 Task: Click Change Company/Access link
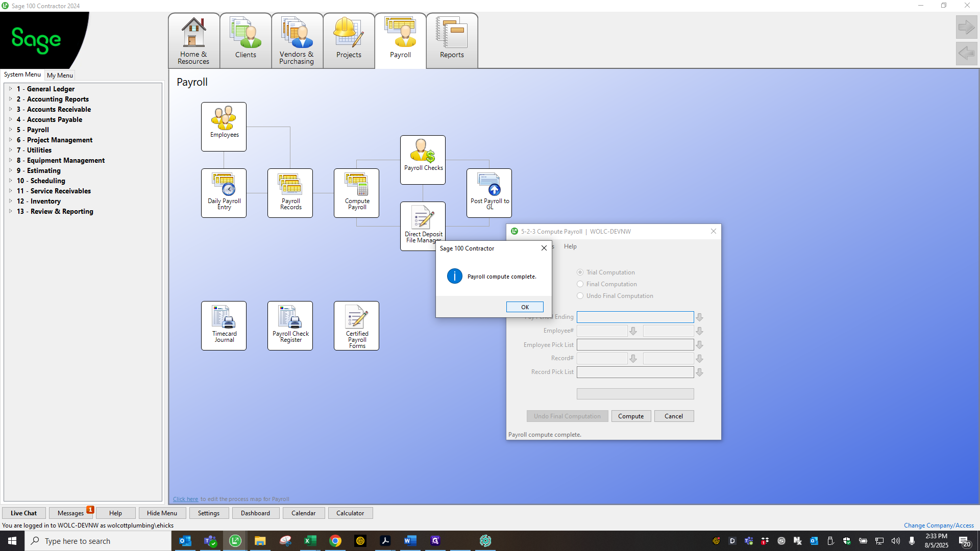[x=939, y=525]
